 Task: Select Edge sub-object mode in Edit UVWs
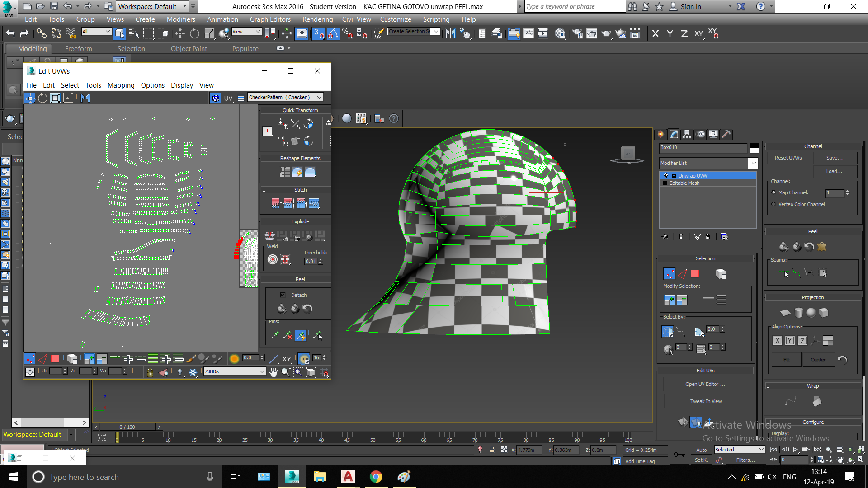click(42, 359)
